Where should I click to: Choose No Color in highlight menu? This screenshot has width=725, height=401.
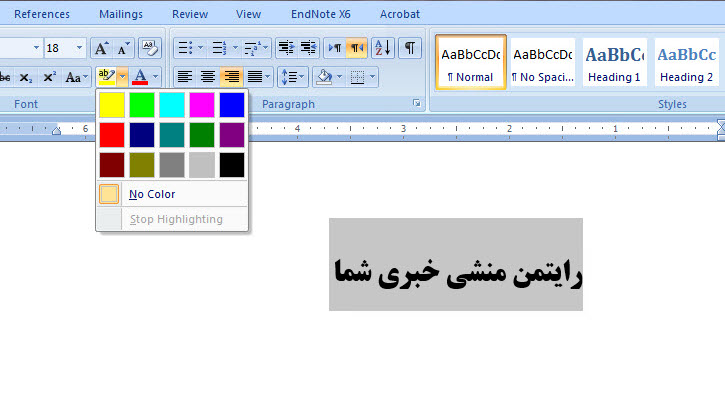coord(152,194)
